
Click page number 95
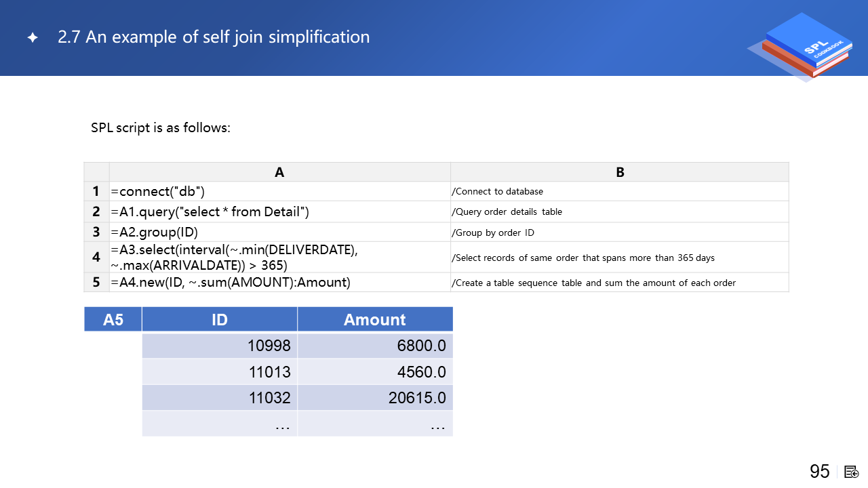tap(819, 472)
